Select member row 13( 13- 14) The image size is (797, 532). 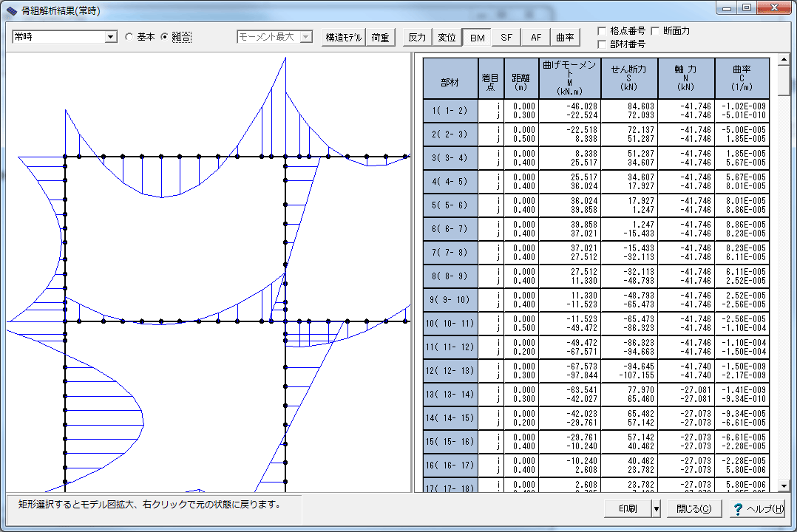click(x=450, y=395)
